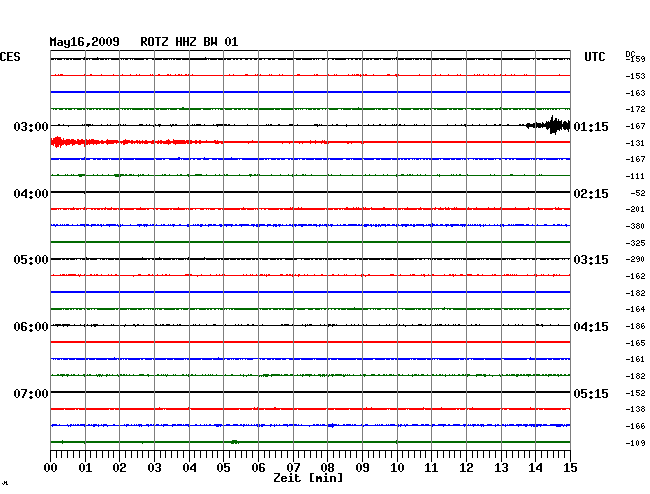Click the minute axis tick label 02
The height and width of the screenshot is (494, 650).
click(x=119, y=468)
